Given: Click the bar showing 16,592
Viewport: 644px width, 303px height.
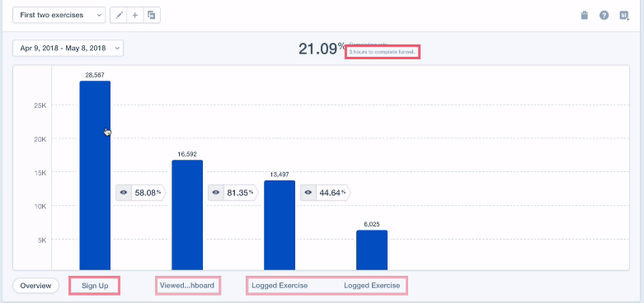Looking at the screenshot, I should [x=187, y=215].
